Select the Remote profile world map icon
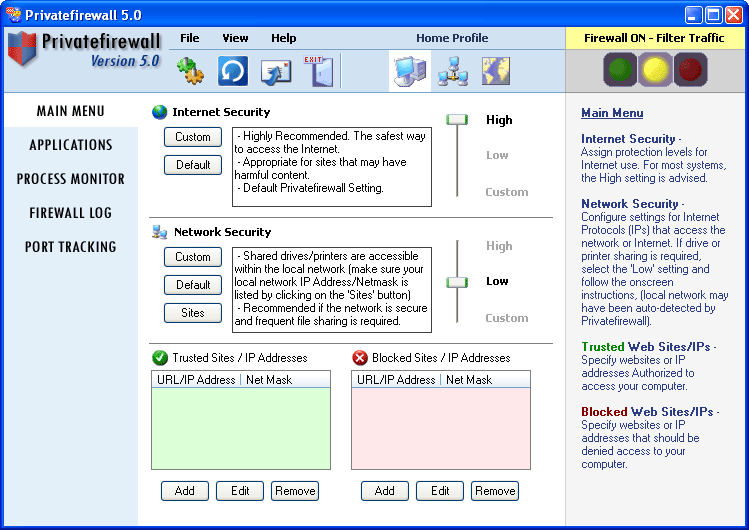This screenshot has width=749, height=530. (x=496, y=71)
